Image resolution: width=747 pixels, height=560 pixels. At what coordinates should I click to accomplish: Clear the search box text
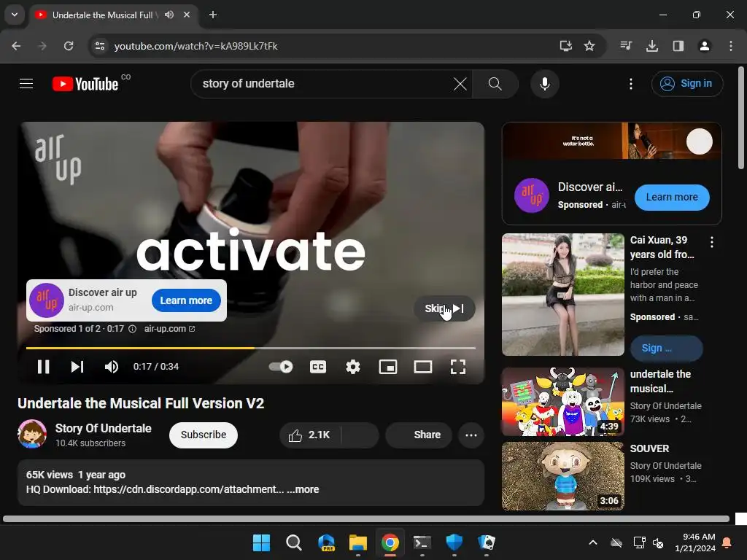pyautogui.click(x=460, y=84)
